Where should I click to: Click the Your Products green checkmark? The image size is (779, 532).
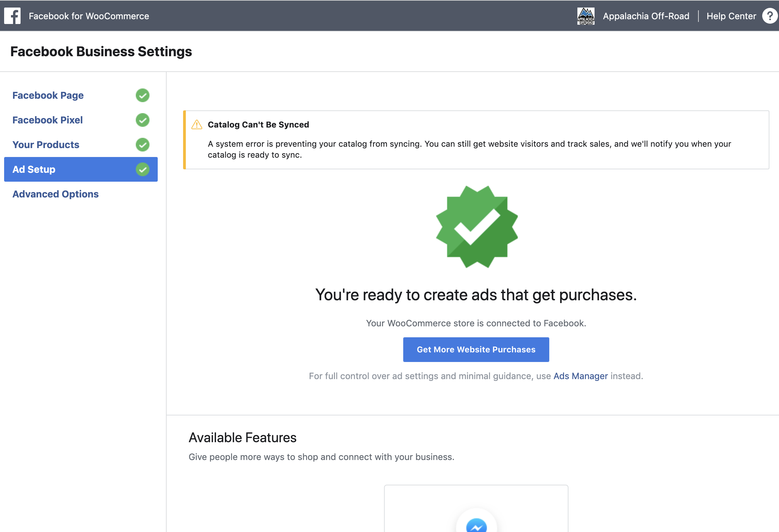click(142, 145)
